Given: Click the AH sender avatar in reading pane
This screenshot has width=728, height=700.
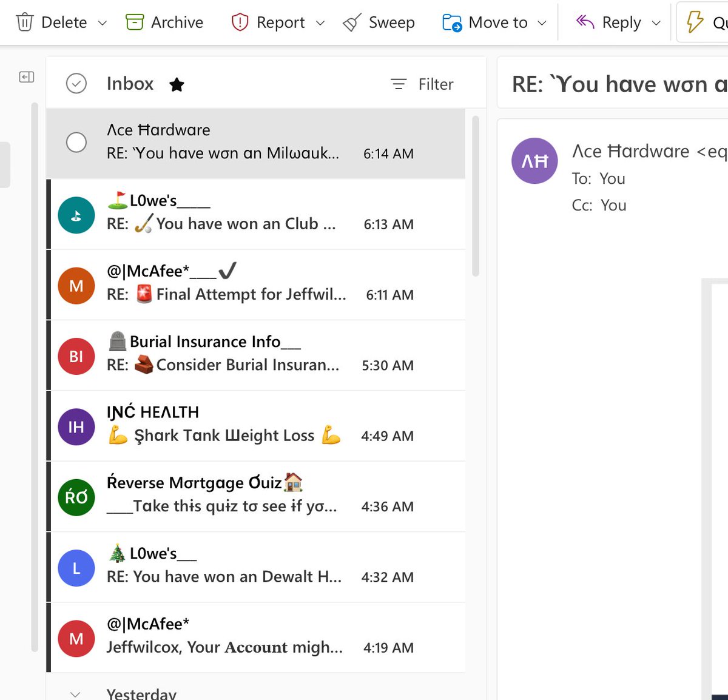Looking at the screenshot, I should click(x=534, y=161).
